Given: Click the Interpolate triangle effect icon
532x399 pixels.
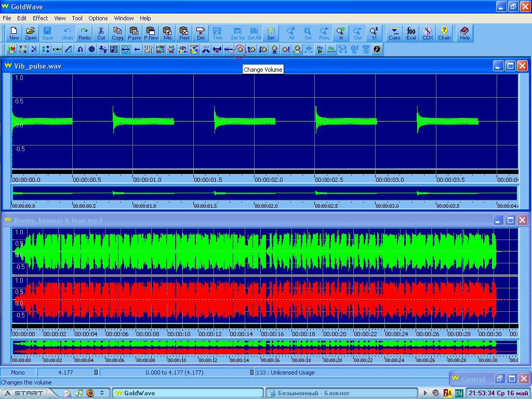Looking at the screenshot, I should [x=69, y=49].
